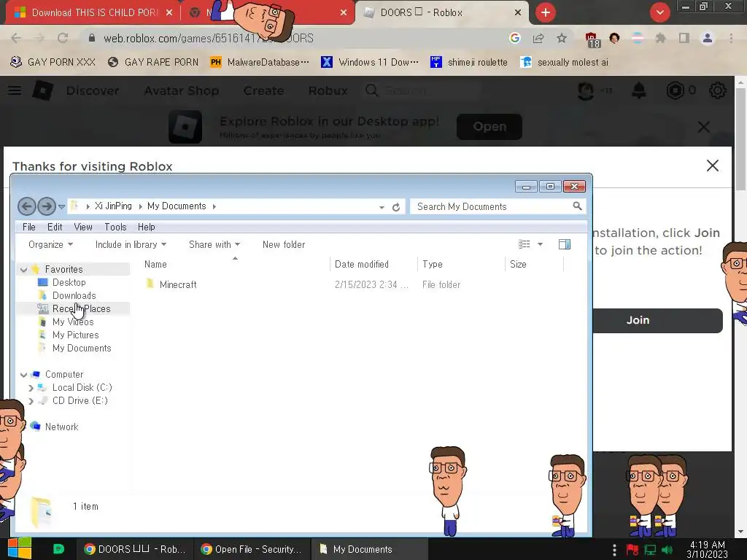Open Chrome's three-dot menu
747x560 pixels.
coord(731,38)
